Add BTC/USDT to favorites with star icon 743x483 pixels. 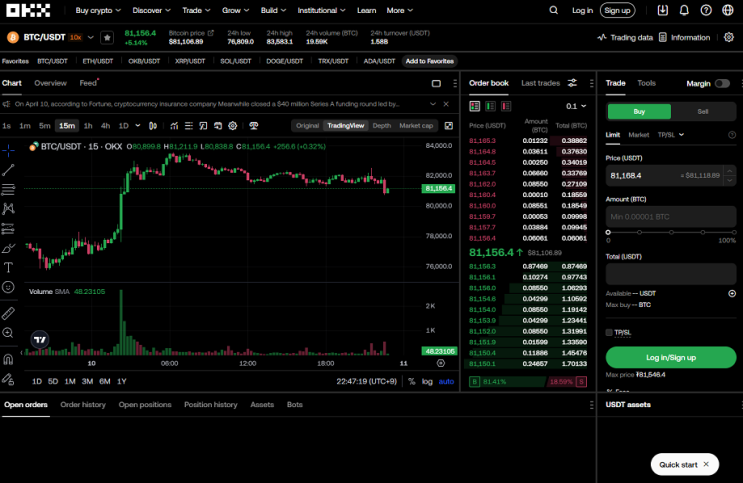(x=107, y=37)
